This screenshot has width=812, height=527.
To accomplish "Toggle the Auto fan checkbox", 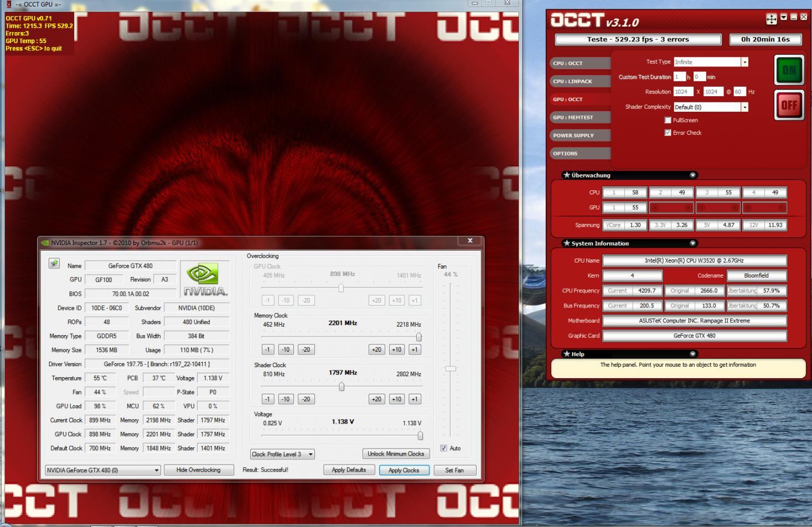I will 443,448.
